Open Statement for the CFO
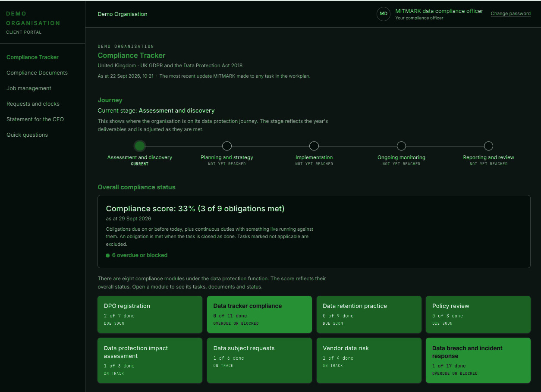The width and height of the screenshot is (541, 392). click(35, 119)
